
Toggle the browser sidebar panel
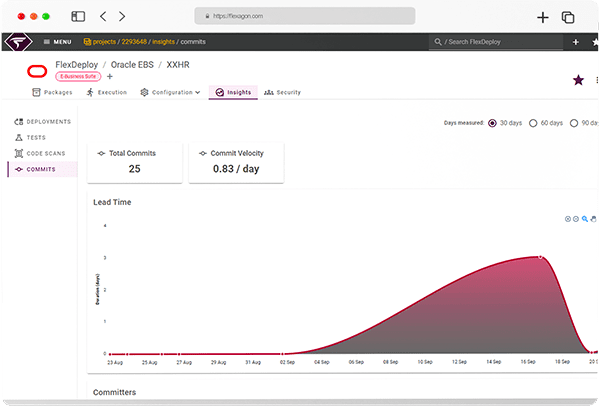click(x=78, y=17)
